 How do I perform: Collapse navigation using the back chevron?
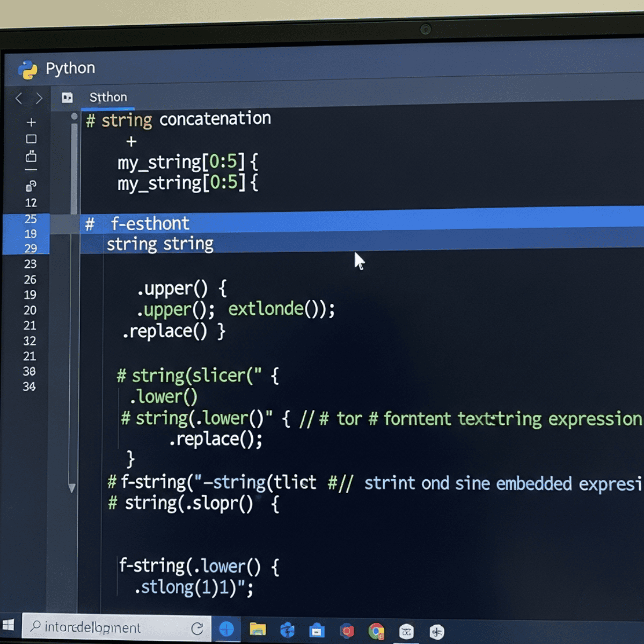point(19,98)
